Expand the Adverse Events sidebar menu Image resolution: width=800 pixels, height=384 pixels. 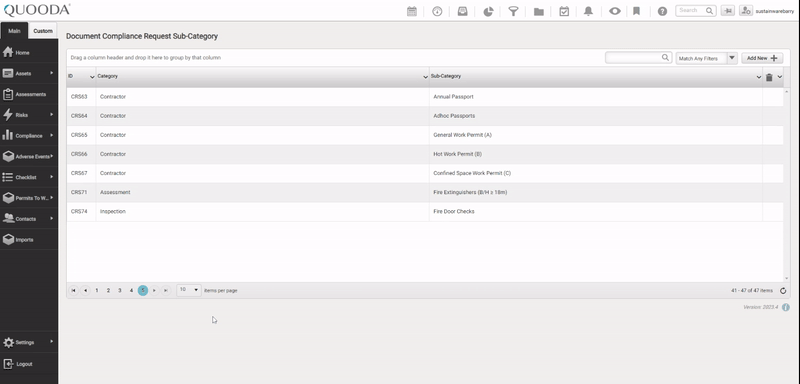pos(29,157)
